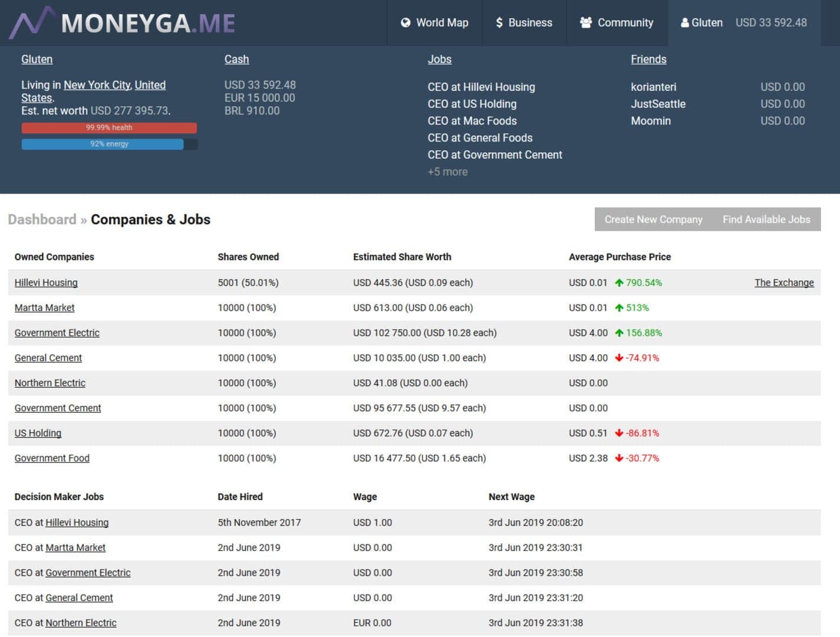Viewport: 840px width, 637px height.
Task: Click the Create New Company button
Action: click(653, 219)
